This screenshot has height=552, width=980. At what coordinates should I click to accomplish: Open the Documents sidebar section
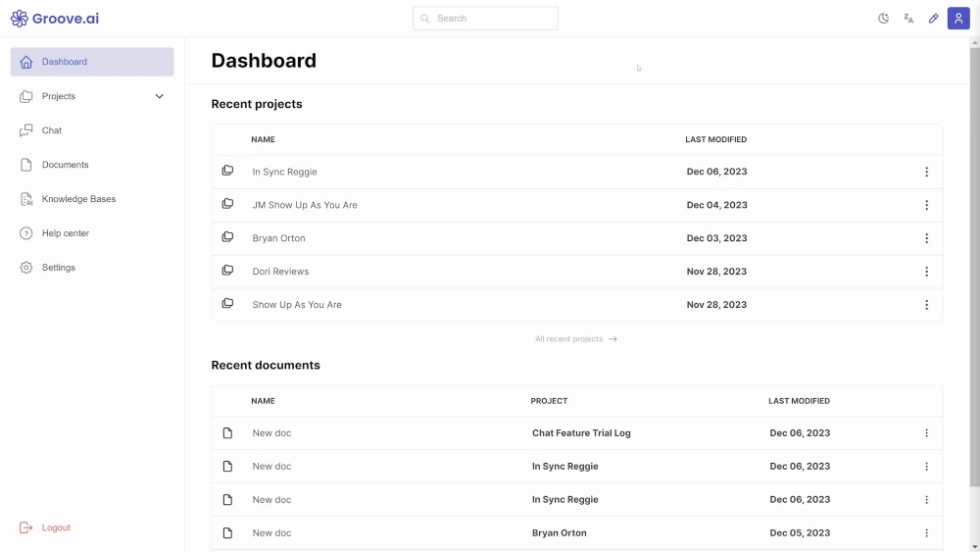point(65,165)
